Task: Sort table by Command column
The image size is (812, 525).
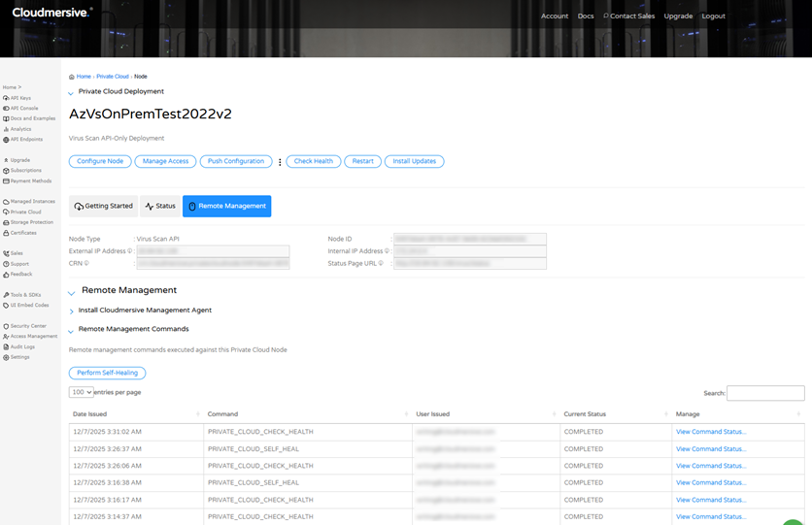Action: [x=308, y=414]
